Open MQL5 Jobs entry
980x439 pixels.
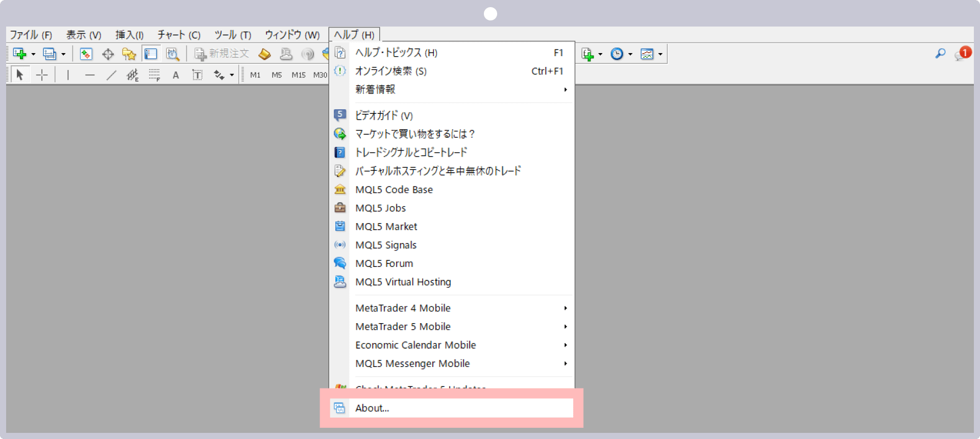pos(452,208)
